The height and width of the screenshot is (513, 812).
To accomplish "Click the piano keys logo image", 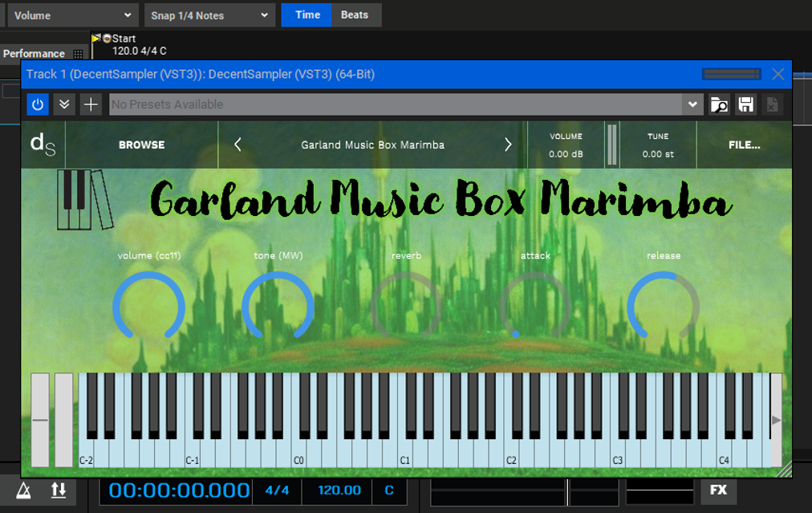I will pyautogui.click(x=85, y=199).
